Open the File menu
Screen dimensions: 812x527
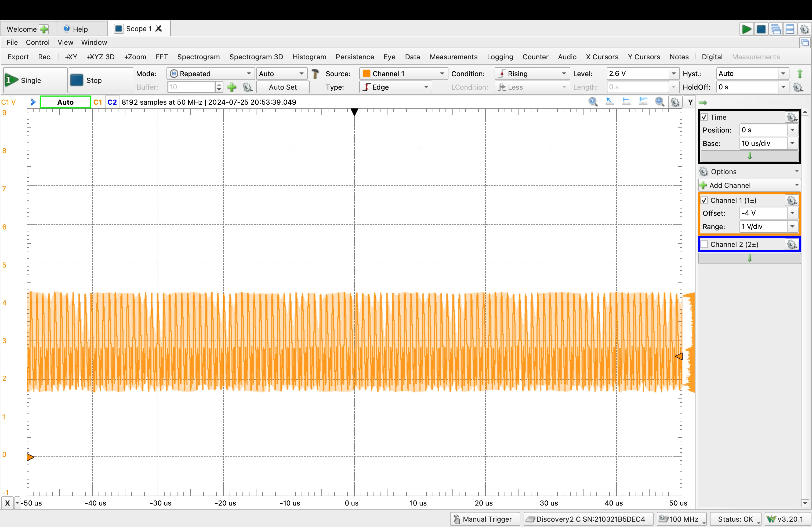12,42
